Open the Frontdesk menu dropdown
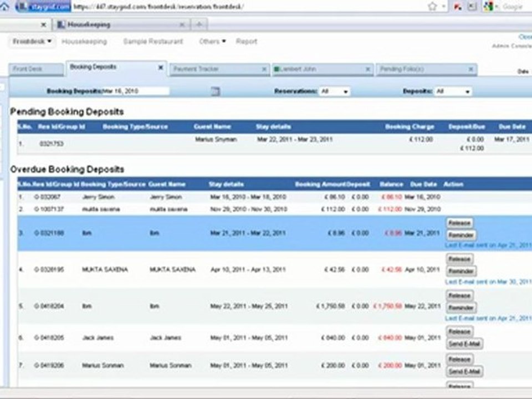This screenshot has height=399, width=532. [x=32, y=42]
